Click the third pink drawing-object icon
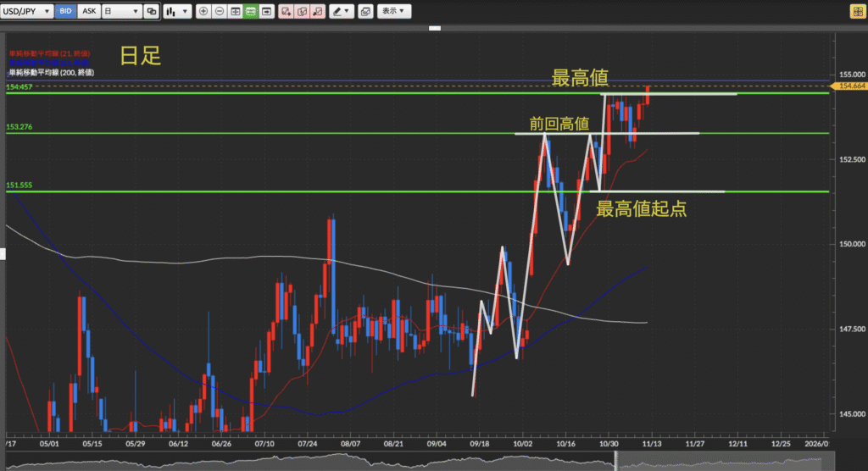The width and height of the screenshot is (868, 471). click(x=317, y=12)
